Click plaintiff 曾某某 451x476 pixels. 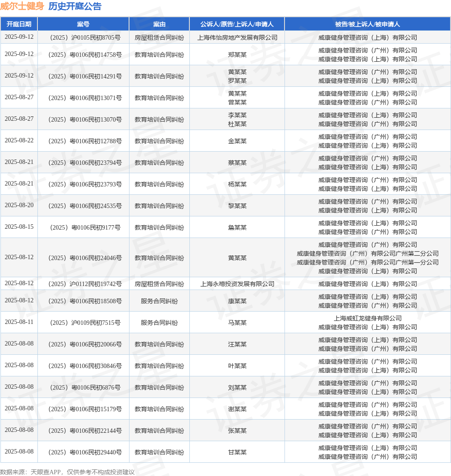(237, 102)
